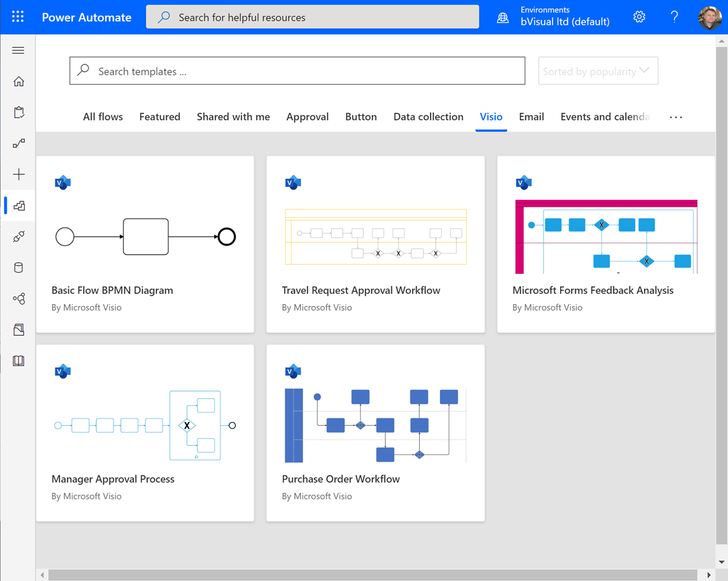728x581 pixels.
Task: Select the Templates icon in the sidebar
Action: 18,205
